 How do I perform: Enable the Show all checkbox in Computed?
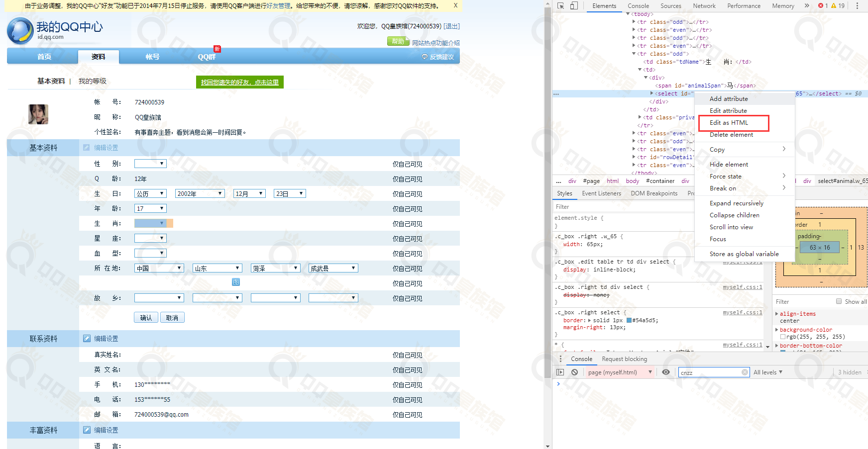tap(839, 301)
